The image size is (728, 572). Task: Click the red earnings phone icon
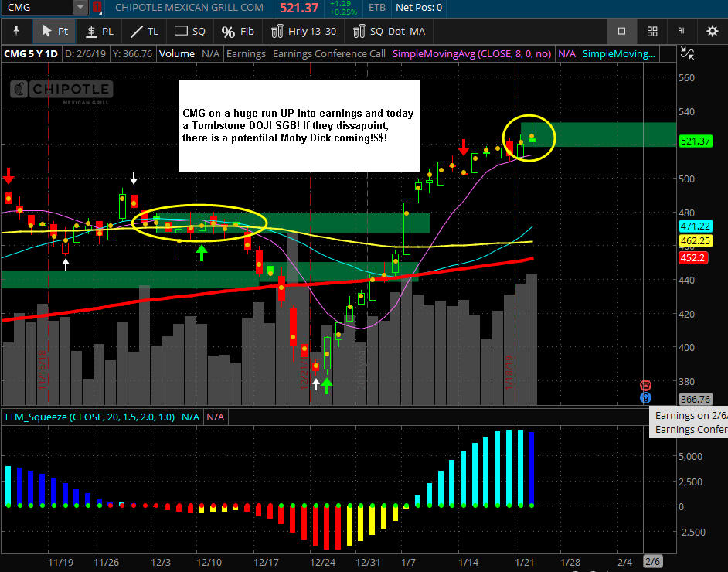pos(645,386)
